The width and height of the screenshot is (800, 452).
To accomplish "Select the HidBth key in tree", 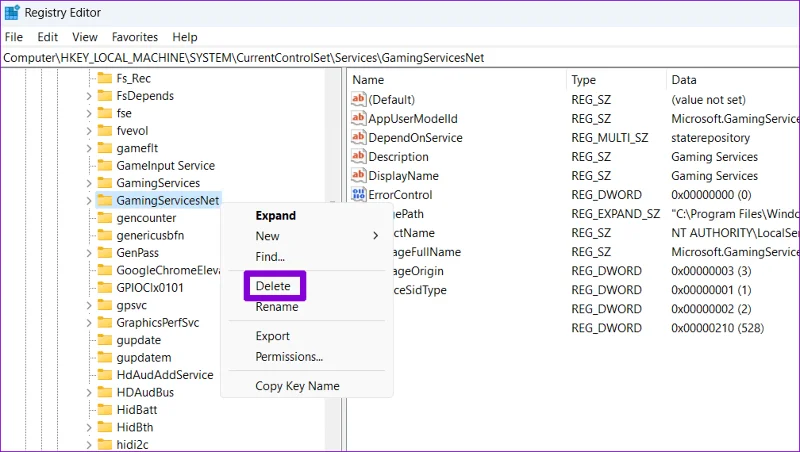I will point(135,427).
